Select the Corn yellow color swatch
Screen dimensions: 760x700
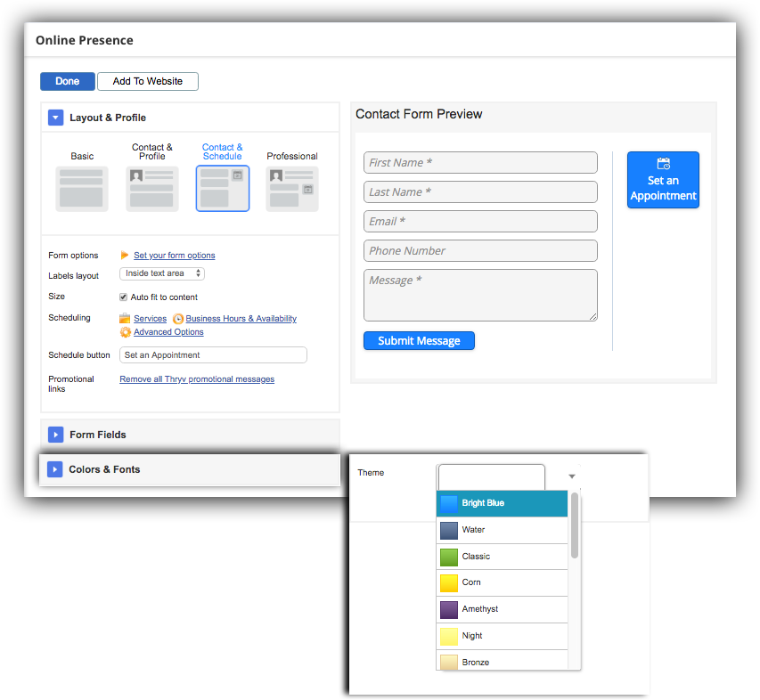coord(448,582)
